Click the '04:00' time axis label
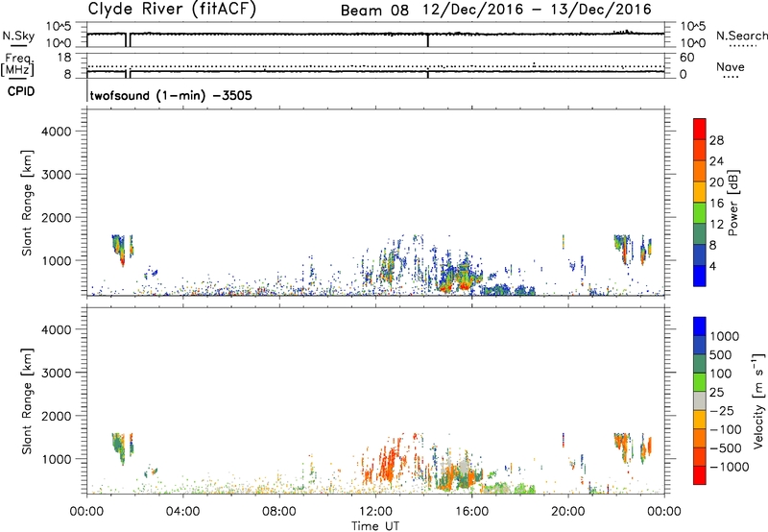 click(x=182, y=512)
